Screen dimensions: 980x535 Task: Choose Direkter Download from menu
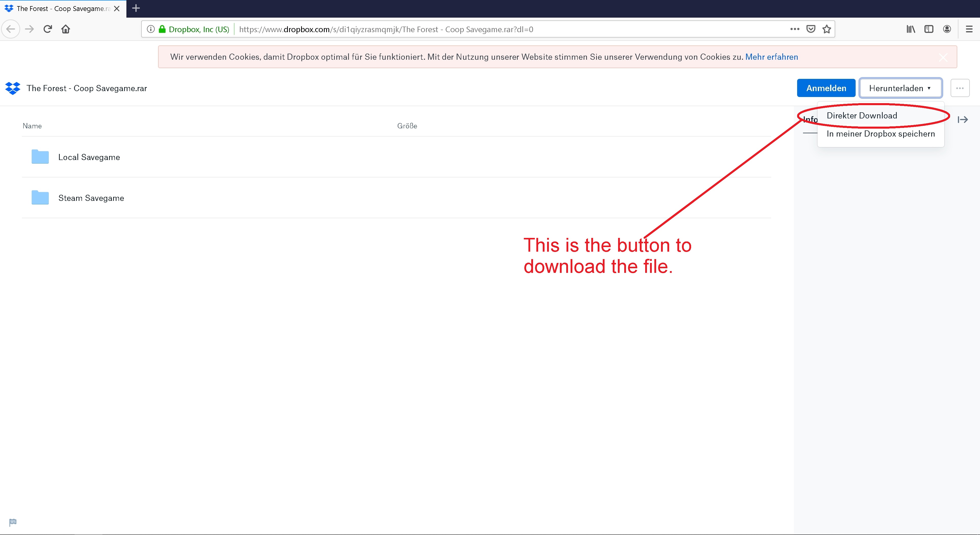pos(862,116)
